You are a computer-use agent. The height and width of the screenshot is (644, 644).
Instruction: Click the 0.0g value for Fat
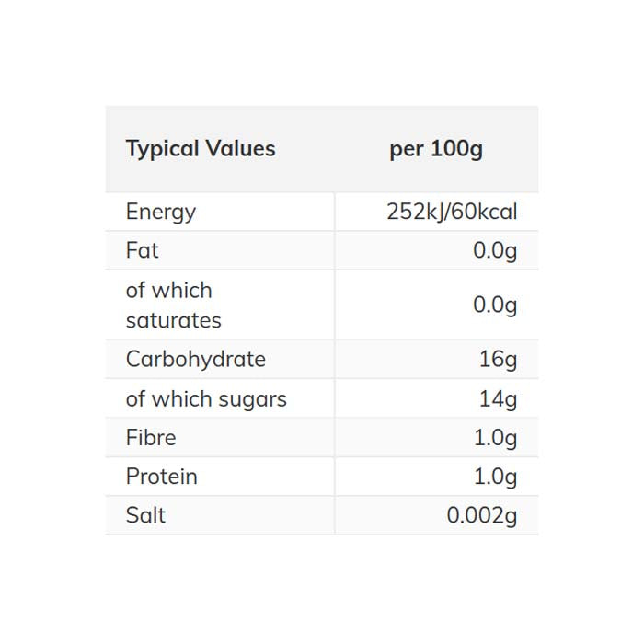click(x=495, y=250)
